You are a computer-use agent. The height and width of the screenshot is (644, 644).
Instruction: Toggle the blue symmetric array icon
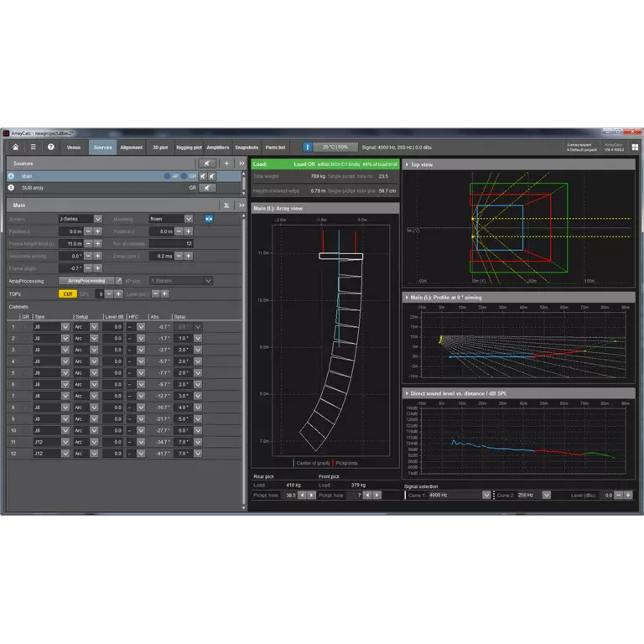209,219
